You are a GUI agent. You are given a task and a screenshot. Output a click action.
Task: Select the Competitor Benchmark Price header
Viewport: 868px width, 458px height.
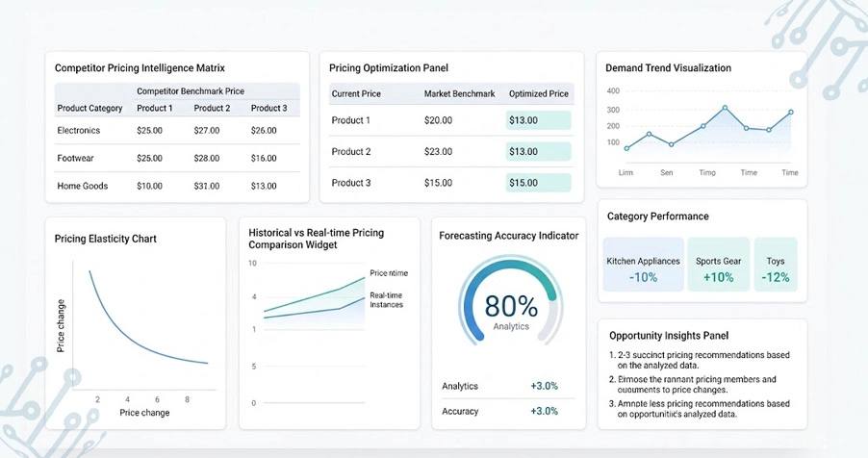click(191, 90)
